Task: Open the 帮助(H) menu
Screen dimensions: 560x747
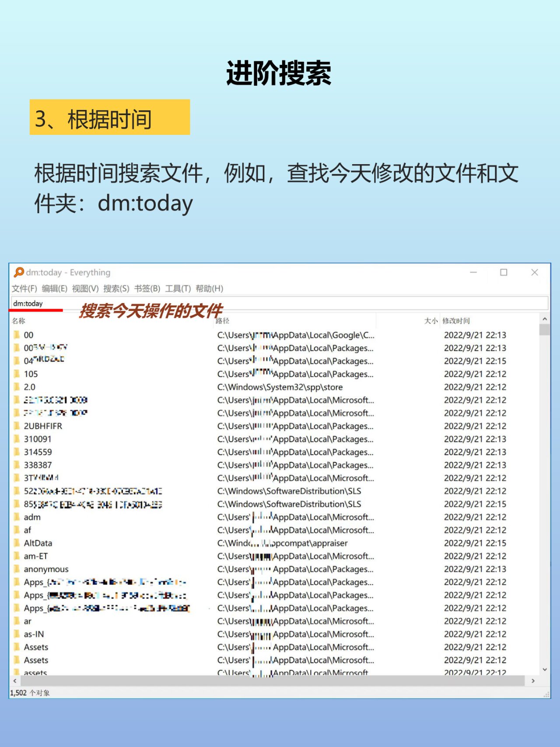Action: [210, 289]
